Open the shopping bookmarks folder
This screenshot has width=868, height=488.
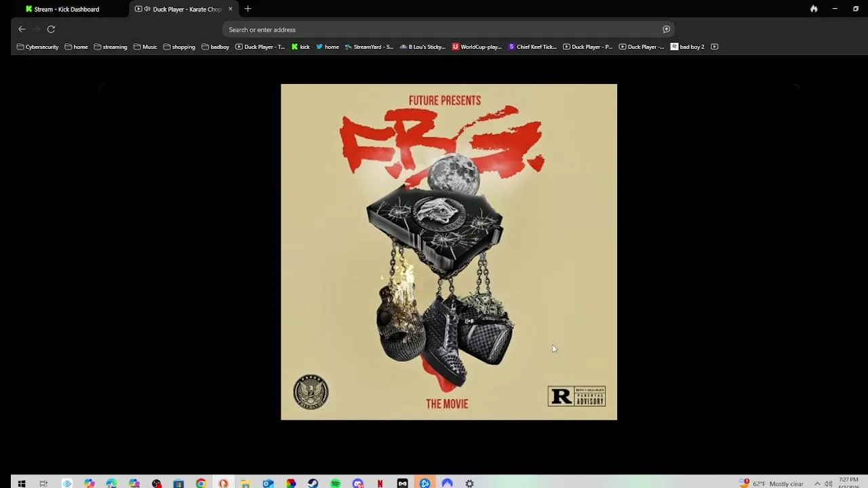[179, 47]
